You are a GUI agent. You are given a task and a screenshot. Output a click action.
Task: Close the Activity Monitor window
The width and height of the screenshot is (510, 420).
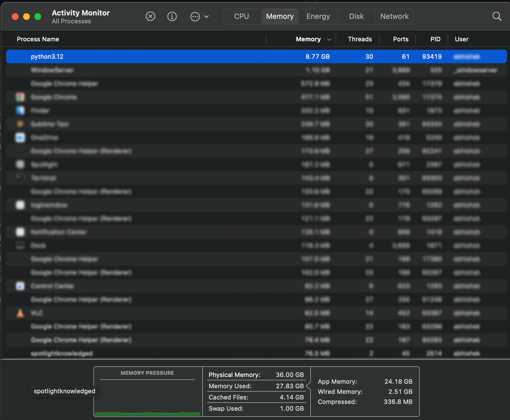click(x=15, y=17)
